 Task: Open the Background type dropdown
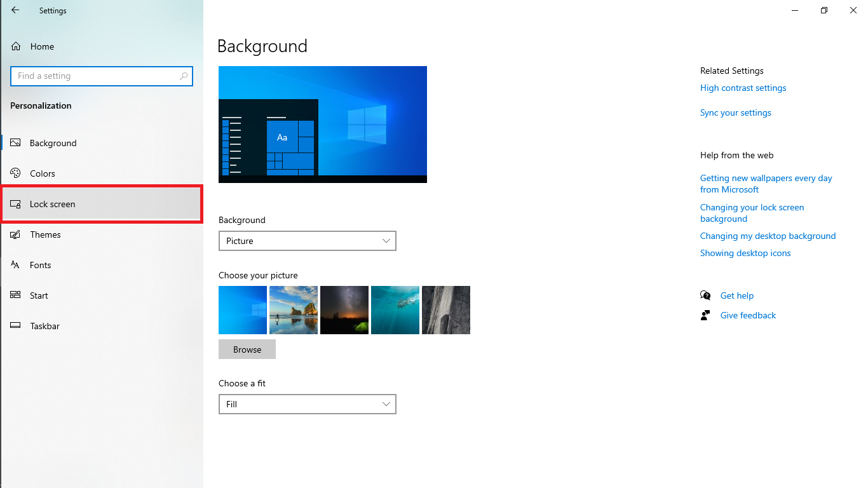[x=307, y=241]
